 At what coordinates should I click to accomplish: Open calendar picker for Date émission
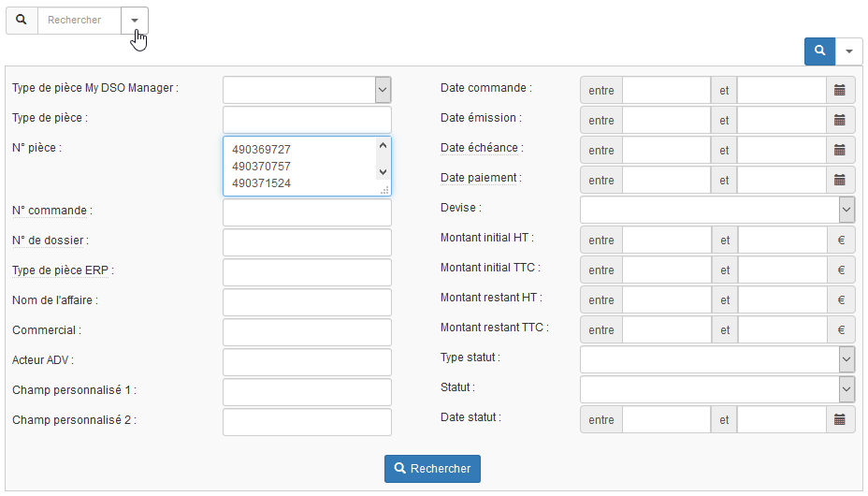pos(840,120)
